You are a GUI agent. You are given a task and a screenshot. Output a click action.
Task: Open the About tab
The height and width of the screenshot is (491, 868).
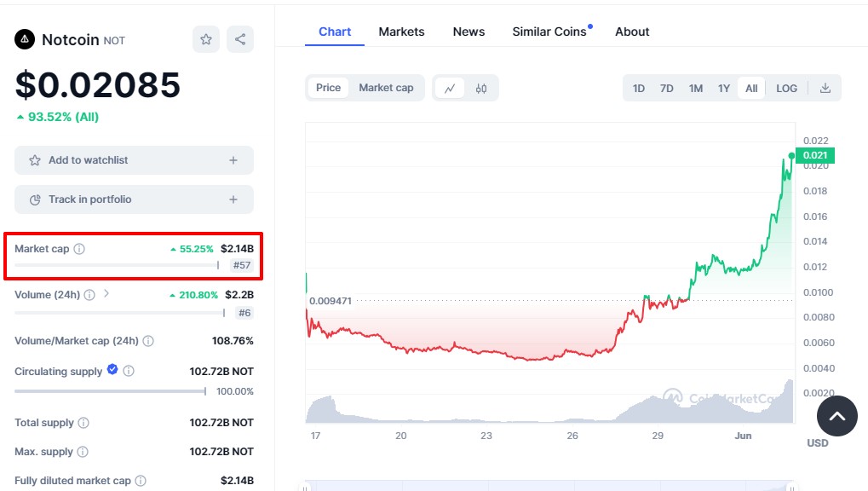tap(632, 32)
